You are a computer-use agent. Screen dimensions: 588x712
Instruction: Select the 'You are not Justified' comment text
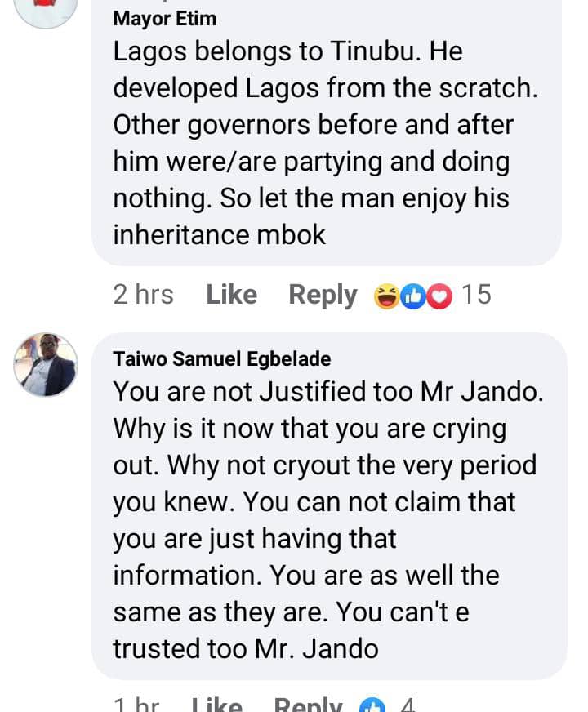click(x=327, y=519)
